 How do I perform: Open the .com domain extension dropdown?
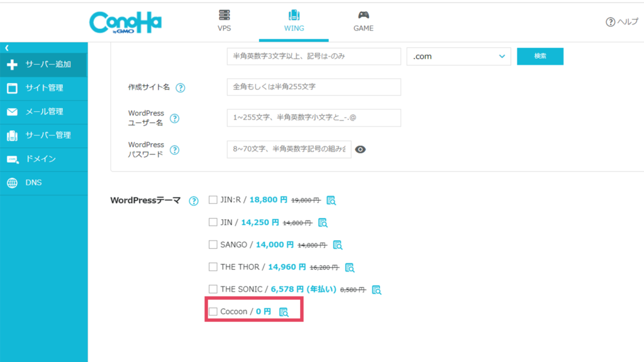click(x=458, y=56)
